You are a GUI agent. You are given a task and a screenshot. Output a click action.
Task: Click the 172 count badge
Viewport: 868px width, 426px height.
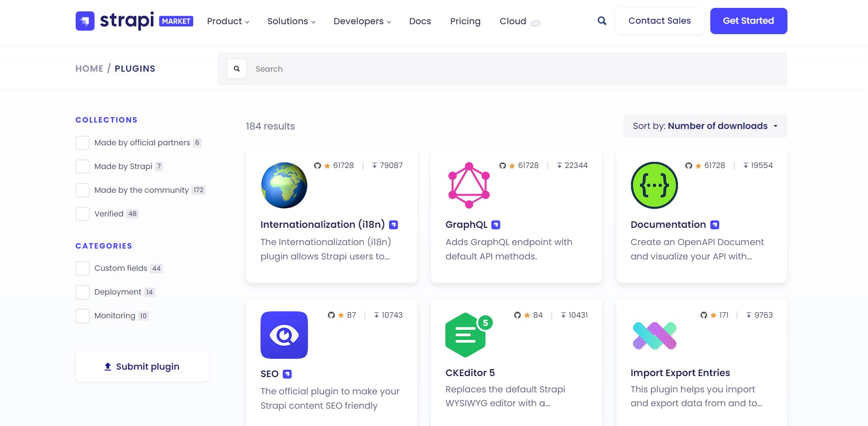coord(199,190)
